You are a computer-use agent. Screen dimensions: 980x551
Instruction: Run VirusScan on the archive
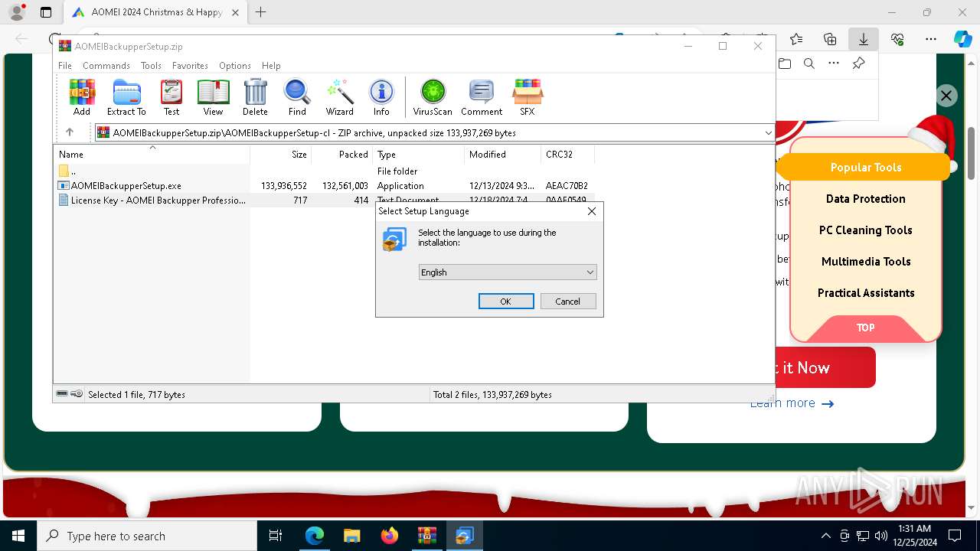coord(433,97)
